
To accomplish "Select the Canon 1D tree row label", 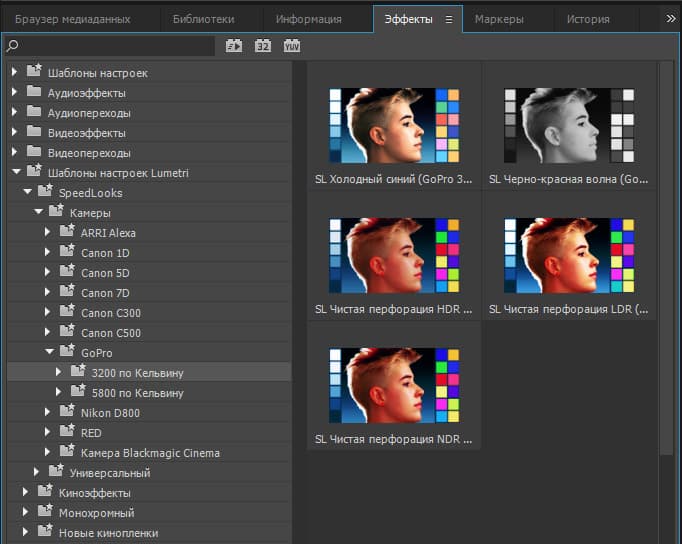I will (105, 253).
